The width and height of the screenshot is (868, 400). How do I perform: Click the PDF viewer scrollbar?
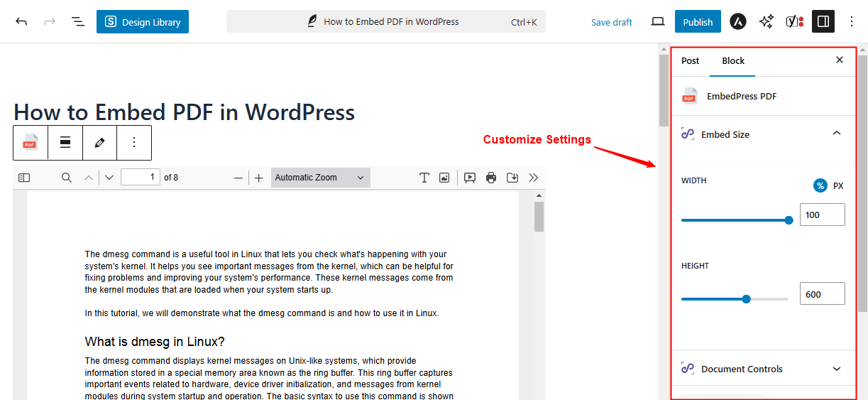[x=539, y=217]
